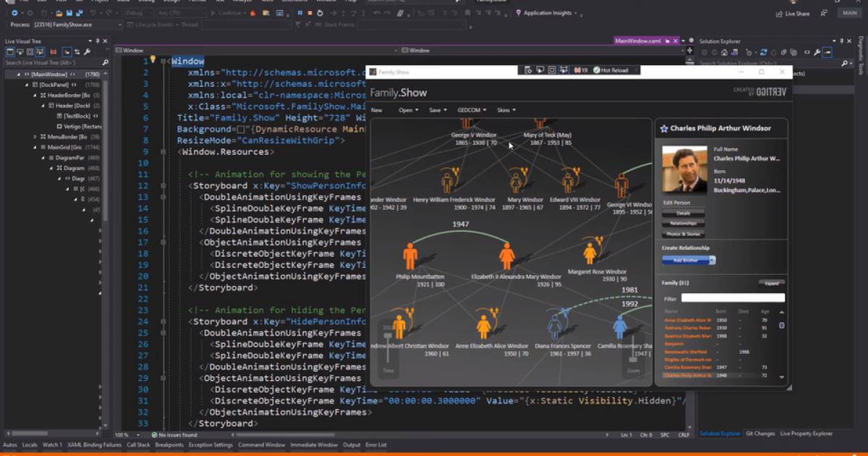Image resolution: width=868 pixels, height=456 pixels.
Task: Click Expand to show the full Family list
Action: (772, 283)
